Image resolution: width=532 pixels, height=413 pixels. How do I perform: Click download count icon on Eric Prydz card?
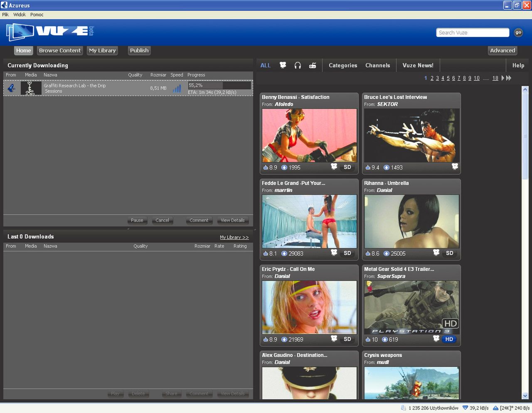tap(284, 339)
